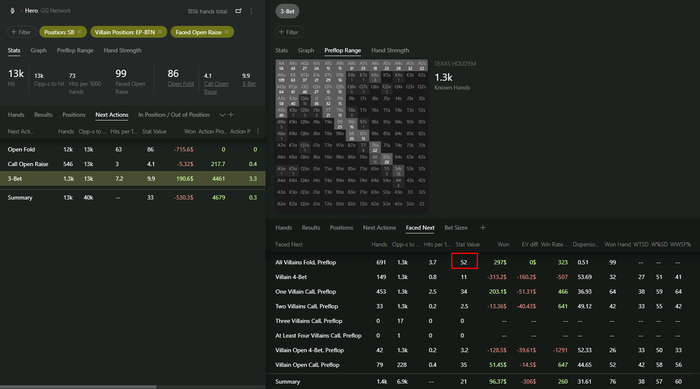Select right panel Preflop Range tab
This screenshot has height=389, width=700.
pyautogui.click(x=342, y=50)
